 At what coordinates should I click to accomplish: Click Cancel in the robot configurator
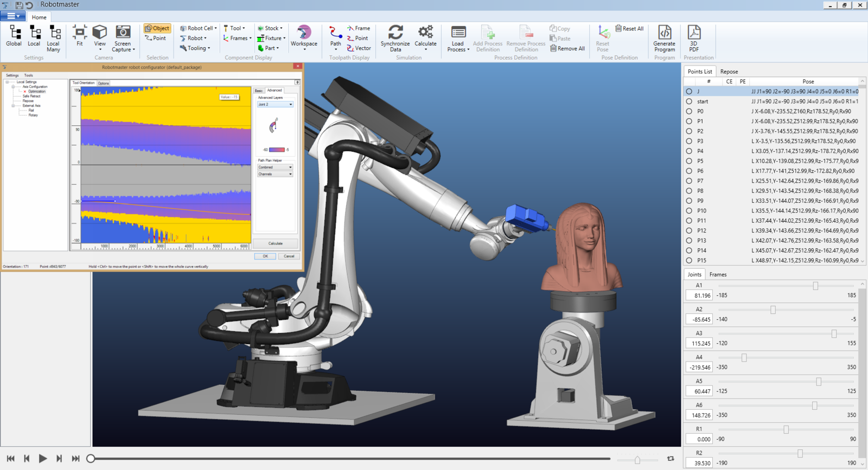point(289,256)
